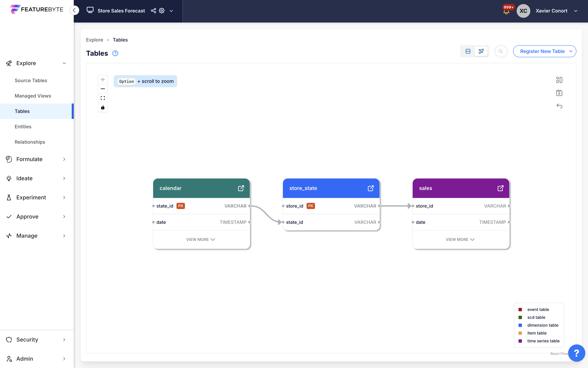Click the search magnifier button
This screenshot has height=368, width=588.
501,51
